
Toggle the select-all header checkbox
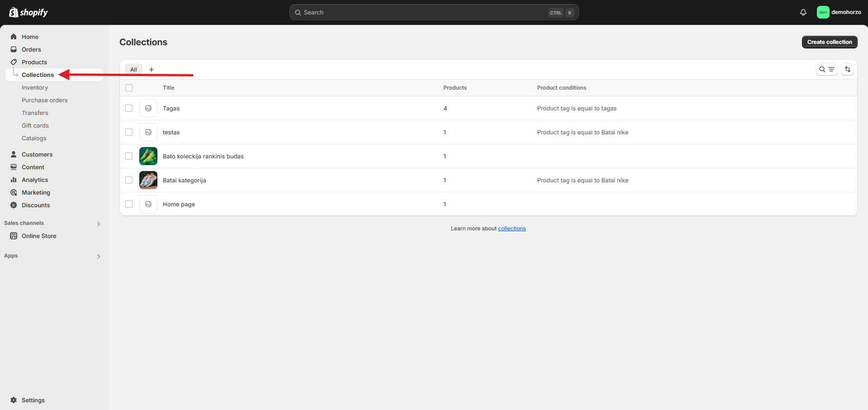click(129, 88)
